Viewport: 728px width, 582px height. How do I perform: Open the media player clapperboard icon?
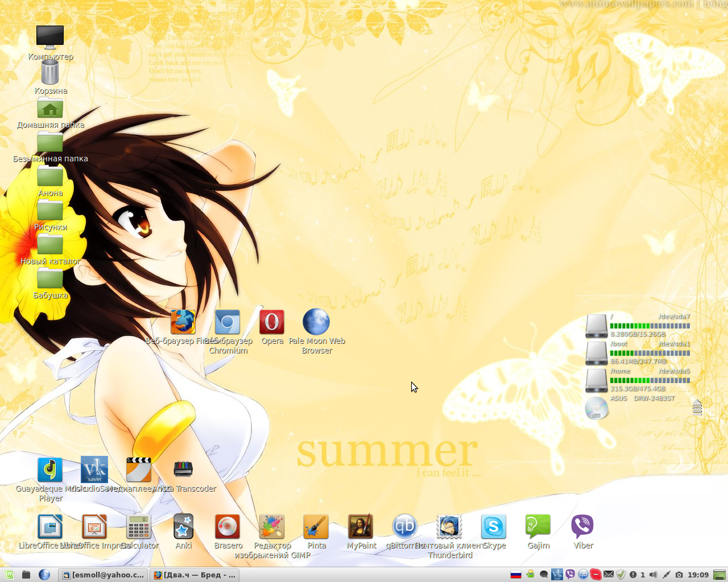139,470
